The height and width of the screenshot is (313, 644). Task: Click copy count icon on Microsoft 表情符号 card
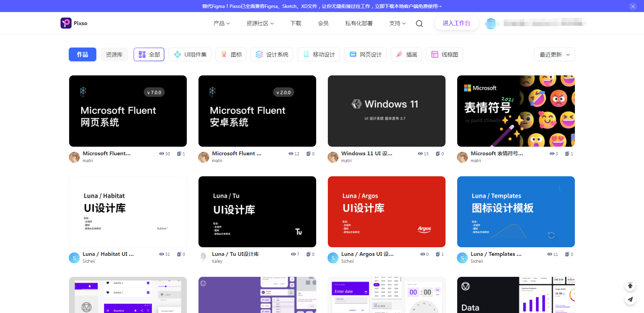(x=567, y=154)
